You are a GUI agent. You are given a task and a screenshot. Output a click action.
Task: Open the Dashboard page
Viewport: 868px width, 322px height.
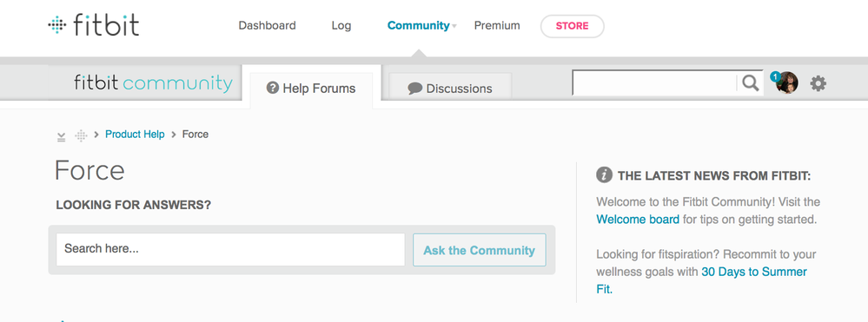tap(267, 25)
